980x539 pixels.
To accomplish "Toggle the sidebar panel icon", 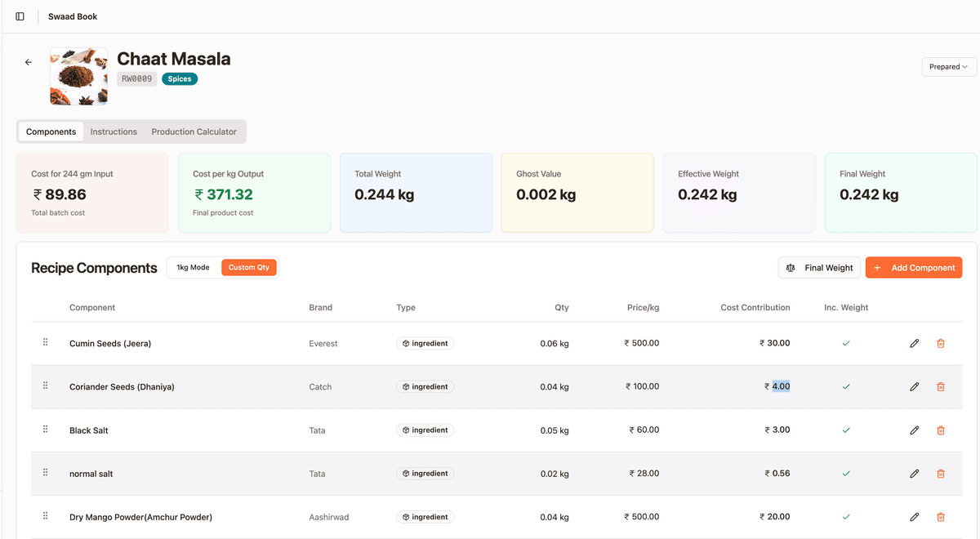I will [x=20, y=16].
